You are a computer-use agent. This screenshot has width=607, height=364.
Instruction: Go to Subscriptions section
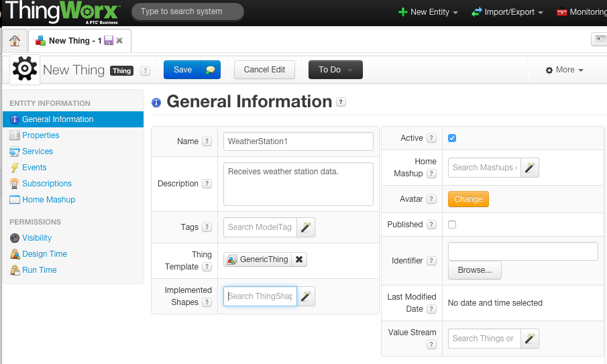tap(47, 184)
